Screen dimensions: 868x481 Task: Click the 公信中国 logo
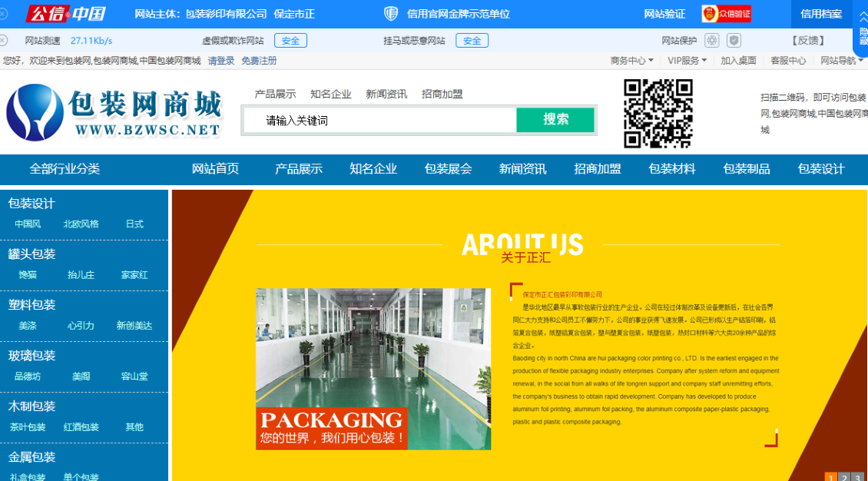pyautogui.click(x=65, y=13)
